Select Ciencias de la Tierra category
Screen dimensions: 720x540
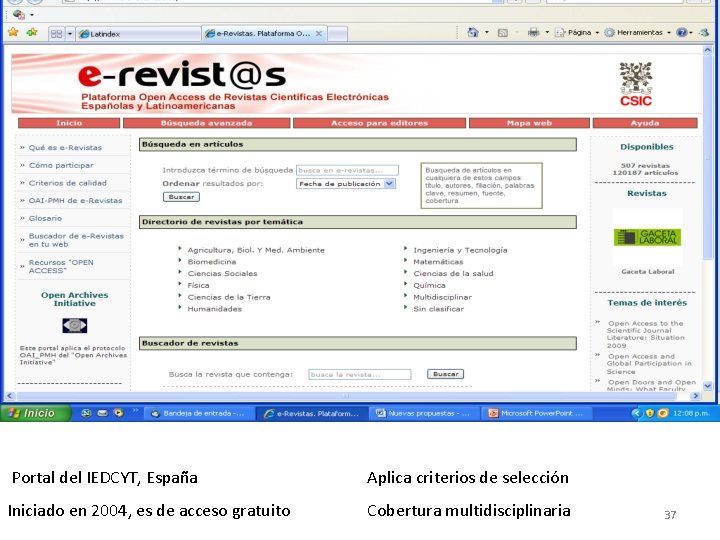229,298
